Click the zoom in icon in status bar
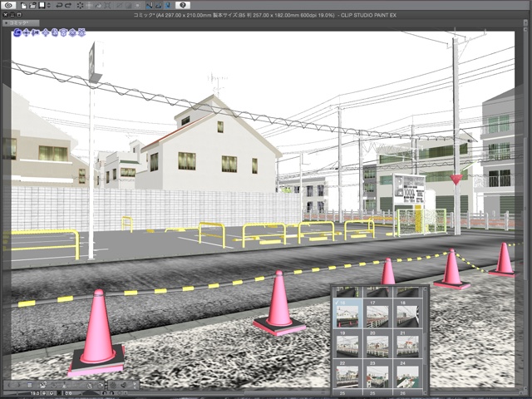This screenshot has height=399, width=532. [x=52, y=393]
